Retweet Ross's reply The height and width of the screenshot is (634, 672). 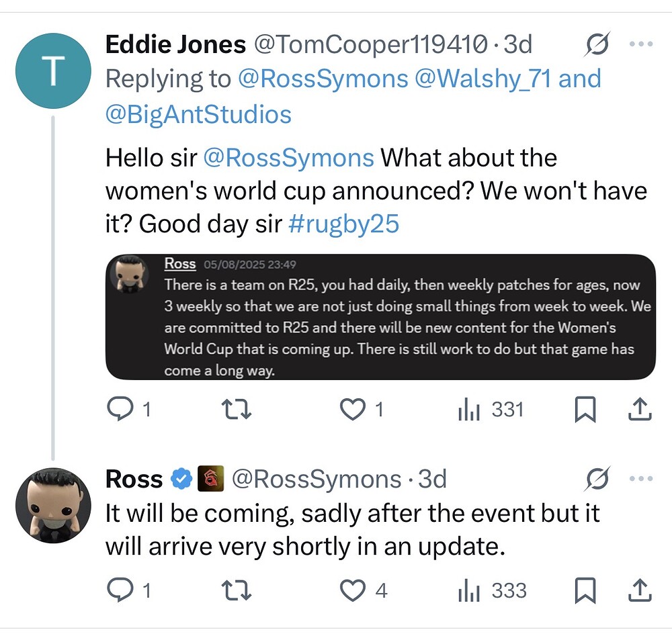click(237, 591)
